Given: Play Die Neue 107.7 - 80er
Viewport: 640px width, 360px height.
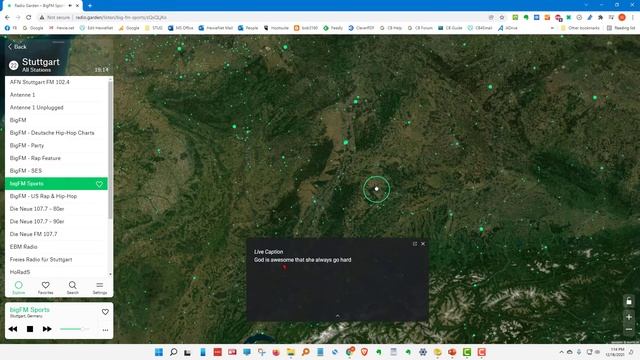Looking at the screenshot, I should 56,209.
